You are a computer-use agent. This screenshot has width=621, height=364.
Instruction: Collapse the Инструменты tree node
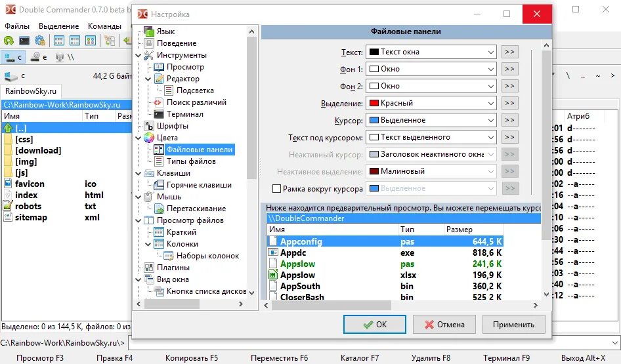click(x=139, y=55)
